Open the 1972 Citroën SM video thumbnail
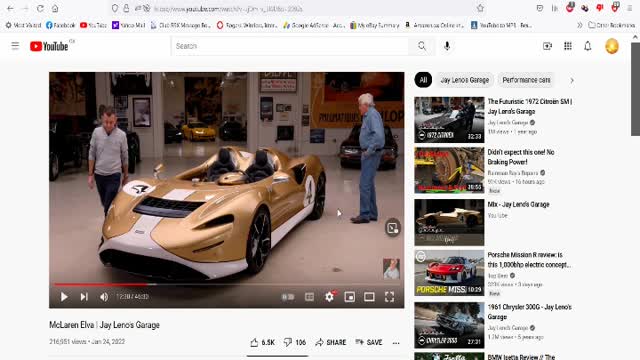Image resolution: width=640 pixels, height=360 pixels. (x=449, y=120)
